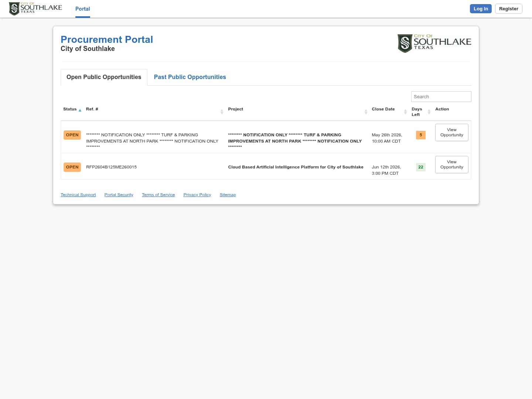Click reference number RFP2604B125ME260015

(111, 167)
